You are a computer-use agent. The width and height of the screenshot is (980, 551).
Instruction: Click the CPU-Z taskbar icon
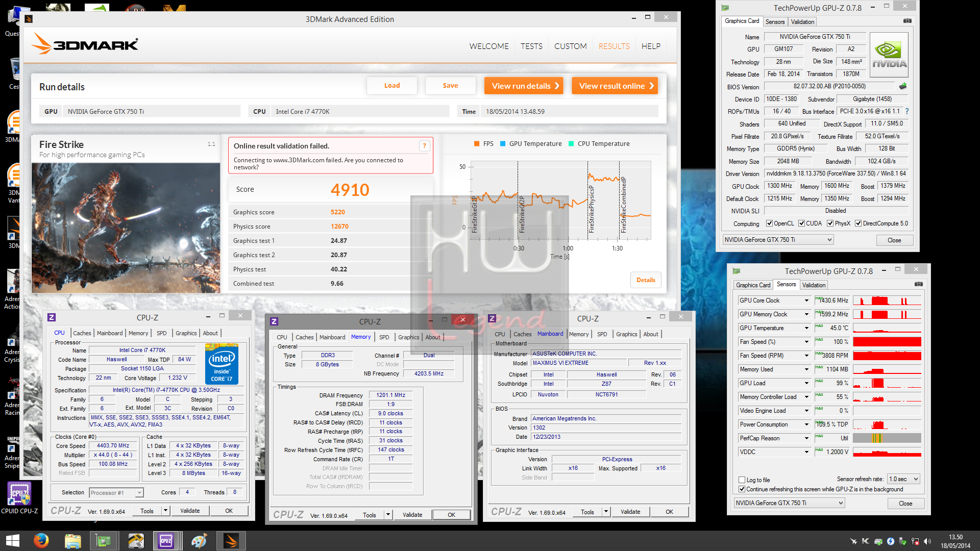(166, 540)
